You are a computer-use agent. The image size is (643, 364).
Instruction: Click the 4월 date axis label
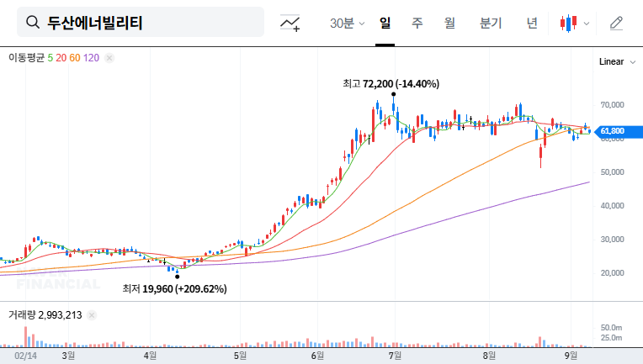[150, 356]
